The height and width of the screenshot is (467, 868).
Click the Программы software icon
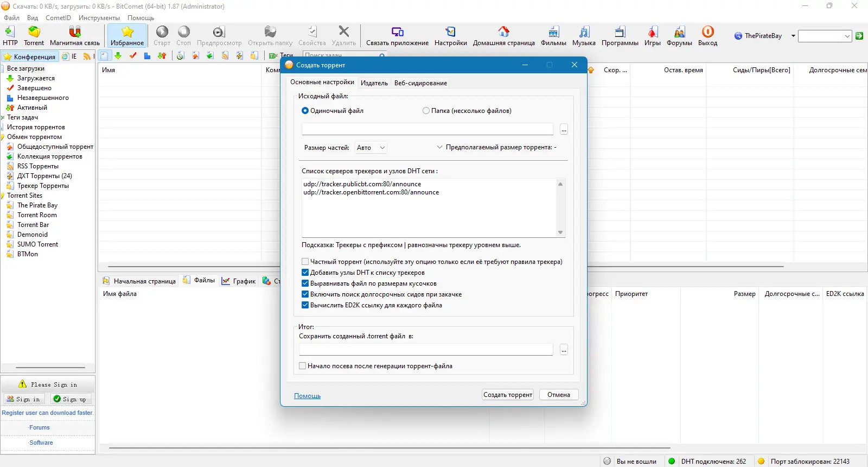point(620,36)
